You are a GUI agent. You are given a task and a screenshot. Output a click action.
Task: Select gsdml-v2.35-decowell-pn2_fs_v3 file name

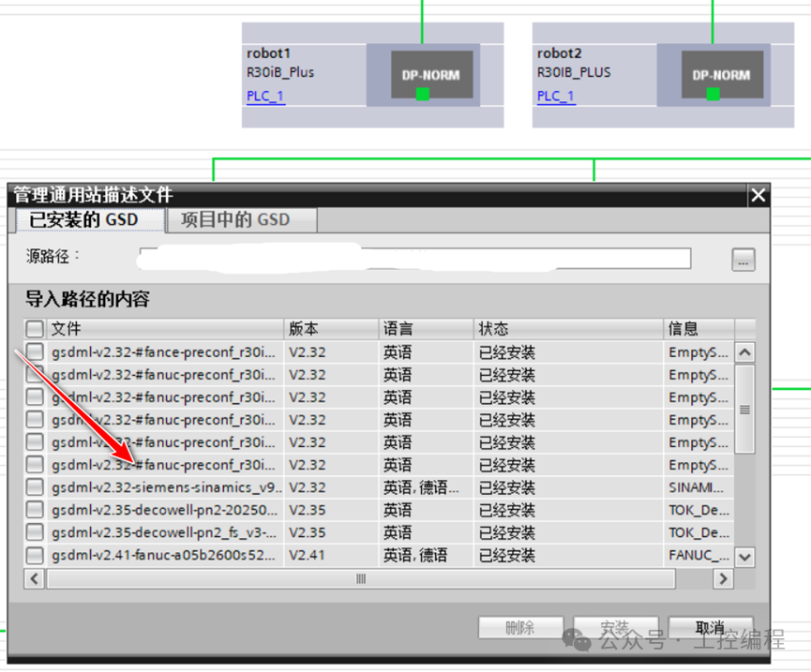click(x=164, y=532)
